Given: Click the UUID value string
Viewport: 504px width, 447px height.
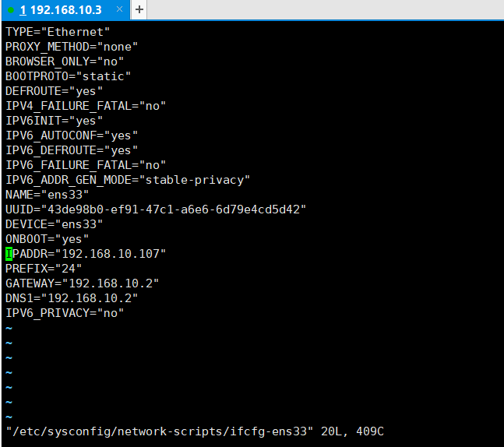Looking at the screenshot, I should (174, 209).
